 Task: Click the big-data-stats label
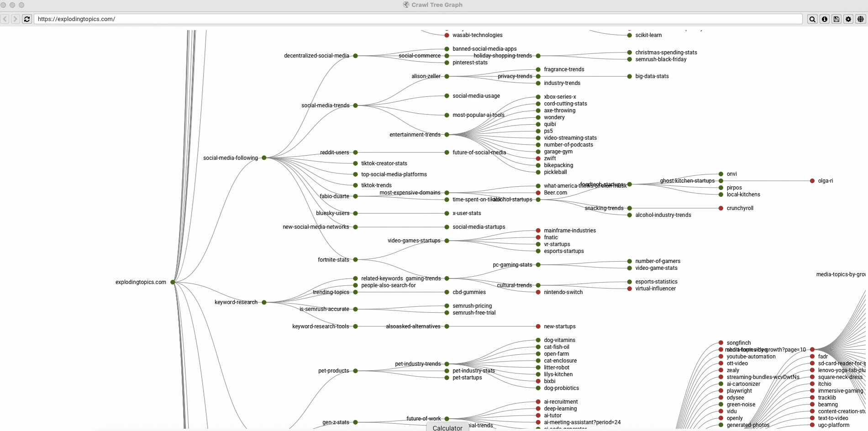click(652, 76)
